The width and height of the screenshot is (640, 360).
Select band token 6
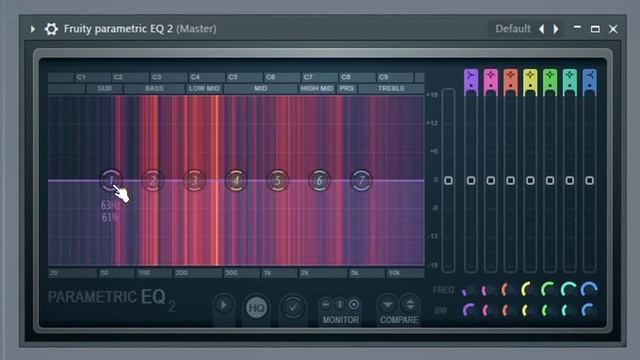(x=320, y=180)
